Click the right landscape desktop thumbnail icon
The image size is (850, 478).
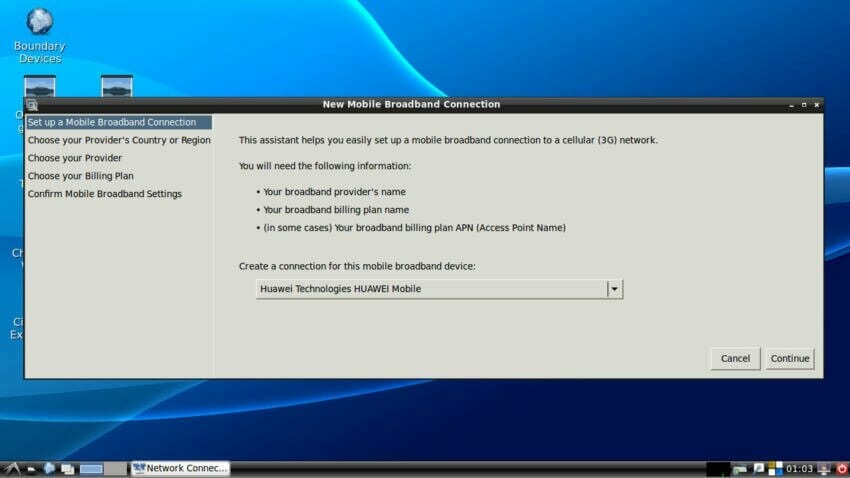(117, 86)
